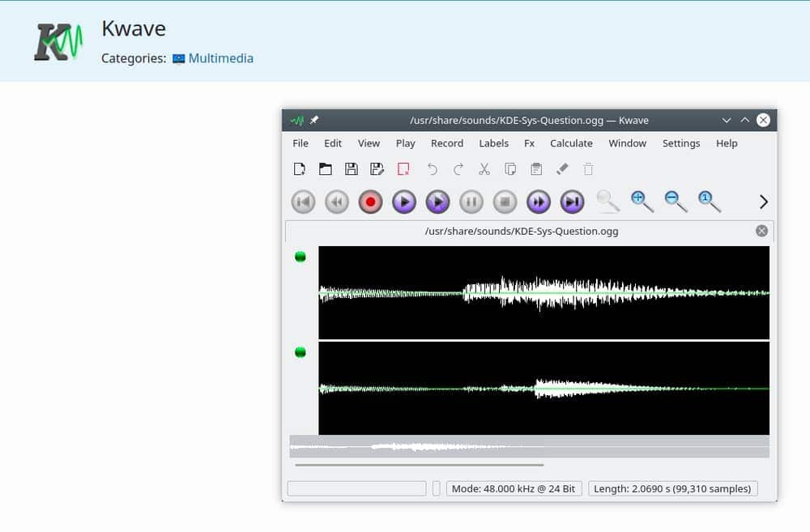Click the Length: 2.0690 s status field
Viewport: 810px width, 532px height.
coord(672,488)
